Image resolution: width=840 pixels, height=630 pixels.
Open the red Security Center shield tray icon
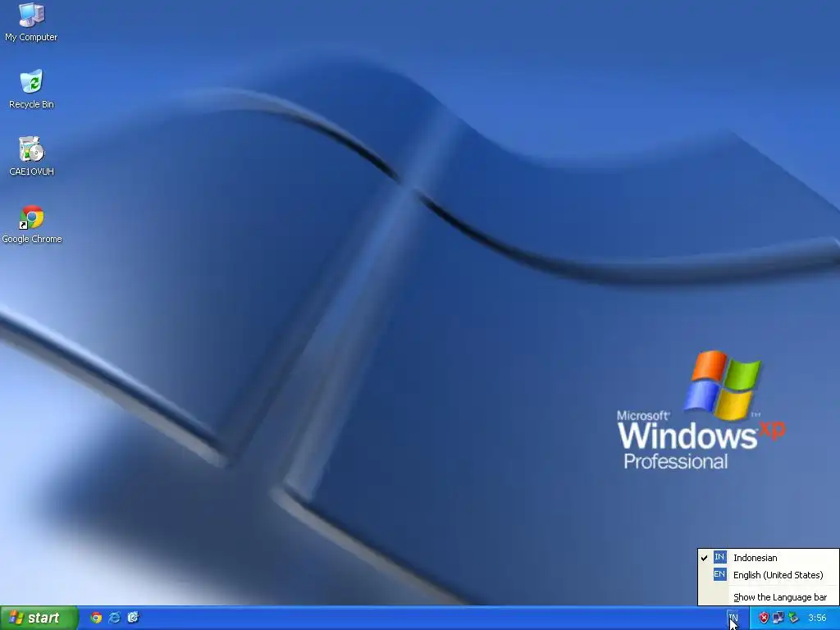pos(764,618)
